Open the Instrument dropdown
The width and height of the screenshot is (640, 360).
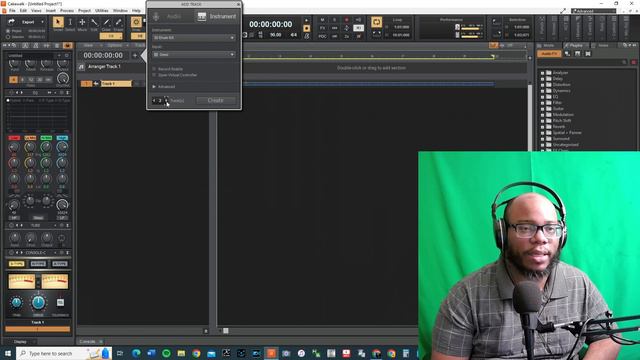[x=194, y=38]
